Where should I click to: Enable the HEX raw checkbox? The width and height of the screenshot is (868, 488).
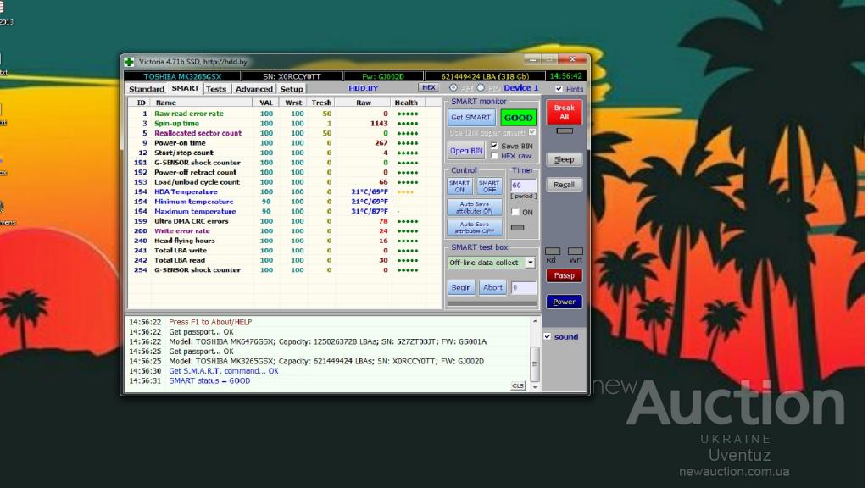[494, 156]
